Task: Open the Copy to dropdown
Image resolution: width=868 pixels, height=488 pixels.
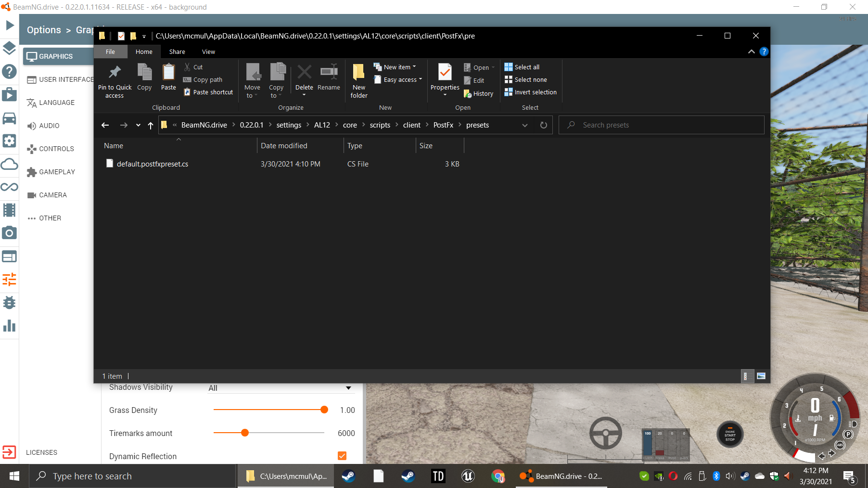Action: tap(276, 81)
